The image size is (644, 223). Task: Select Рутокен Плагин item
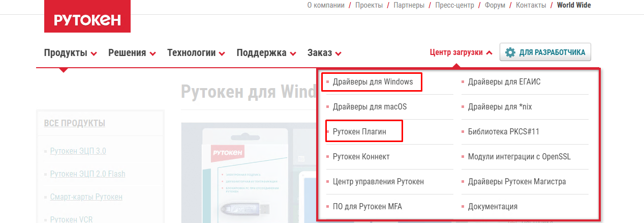point(359,131)
